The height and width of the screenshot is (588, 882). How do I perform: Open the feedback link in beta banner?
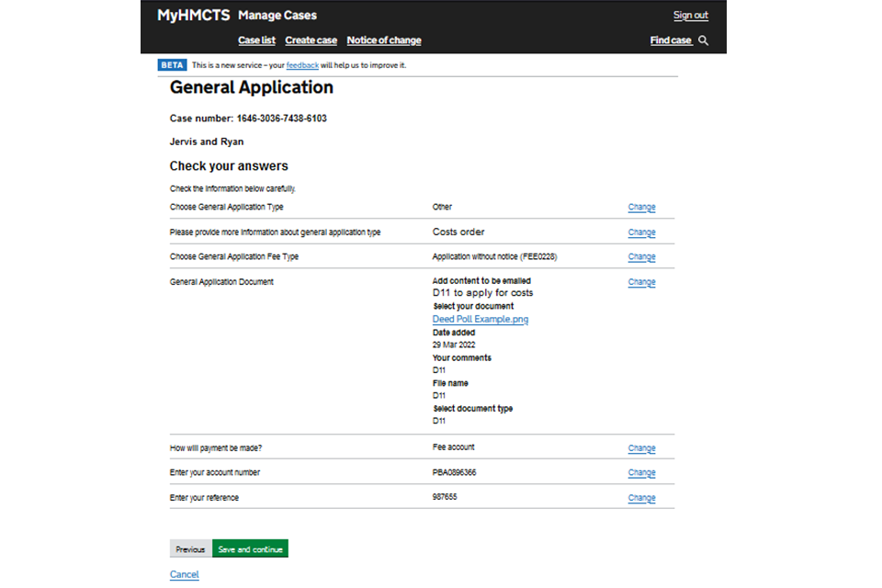coord(302,65)
